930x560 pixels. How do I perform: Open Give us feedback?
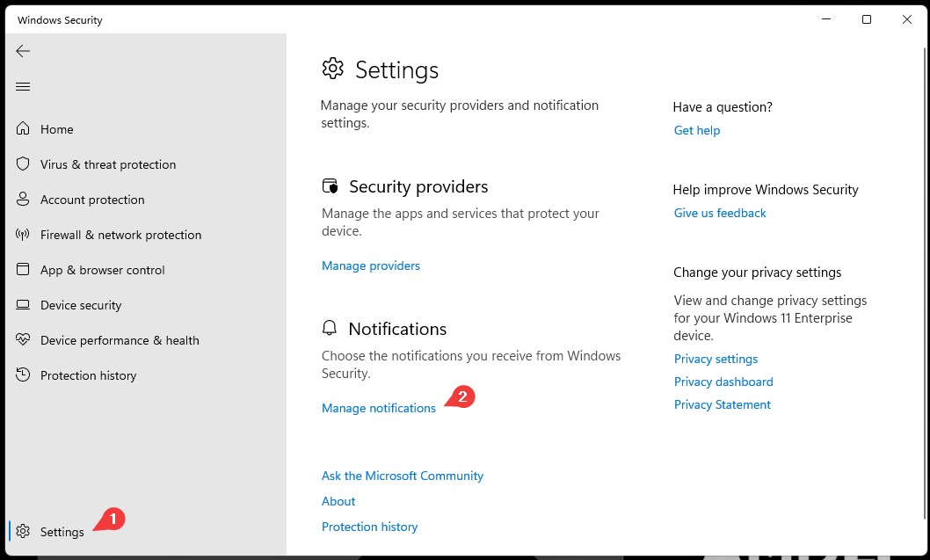coord(719,213)
